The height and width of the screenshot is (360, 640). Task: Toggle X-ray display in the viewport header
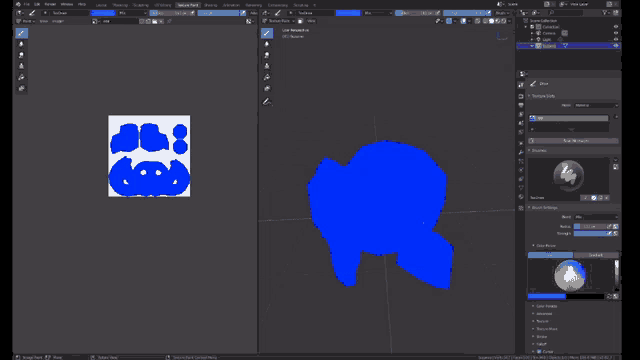tap(478, 21)
